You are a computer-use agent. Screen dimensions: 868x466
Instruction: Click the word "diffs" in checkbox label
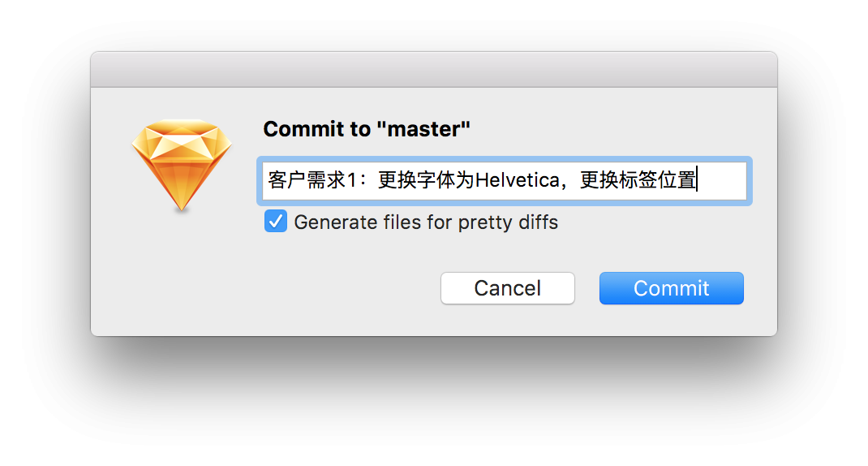coord(538,222)
